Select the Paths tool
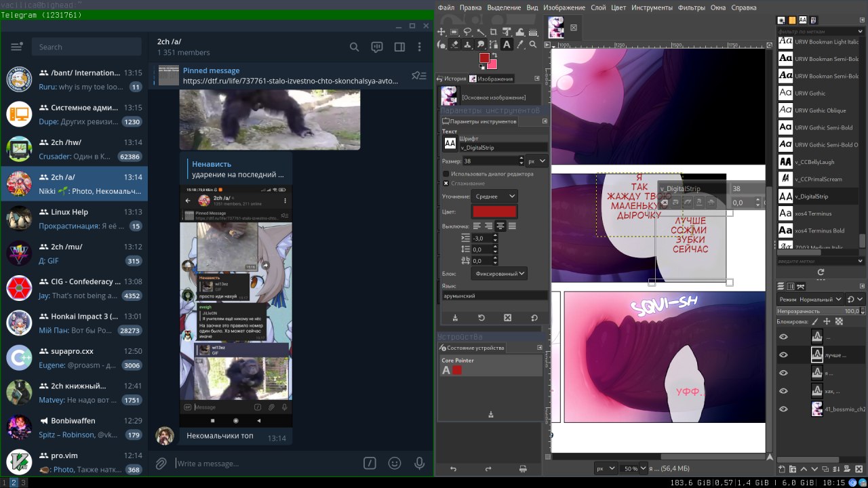The height and width of the screenshot is (488, 868). pos(493,45)
